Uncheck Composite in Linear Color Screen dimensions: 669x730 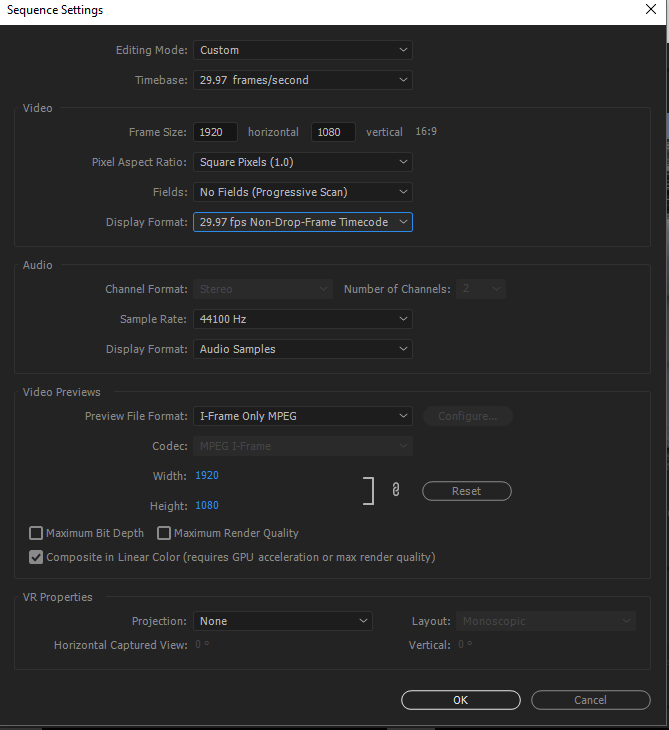pos(36,557)
